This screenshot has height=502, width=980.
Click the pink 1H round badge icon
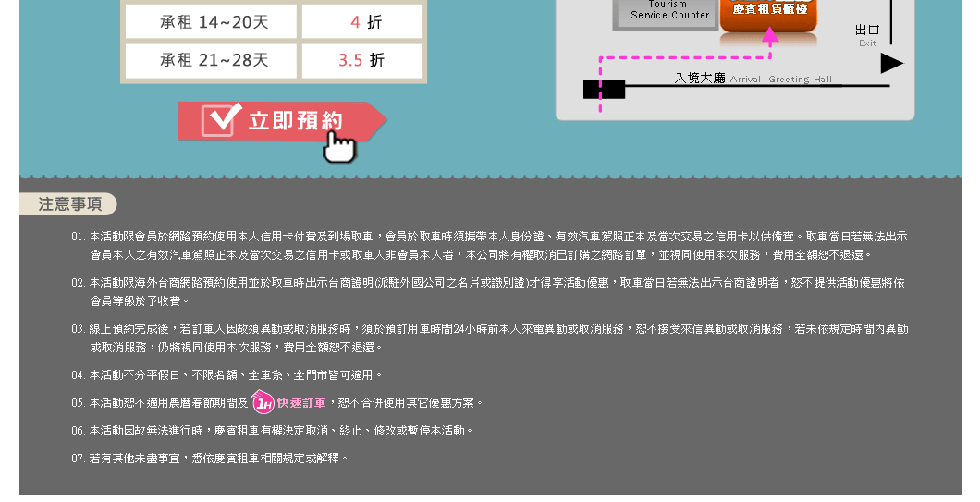(x=263, y=402)
